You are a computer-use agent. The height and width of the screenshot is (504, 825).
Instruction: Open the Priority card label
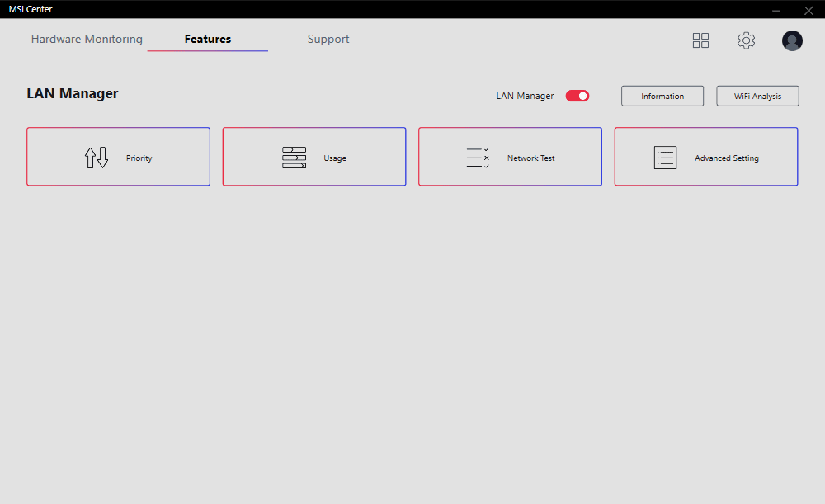(x=139, y=158)
